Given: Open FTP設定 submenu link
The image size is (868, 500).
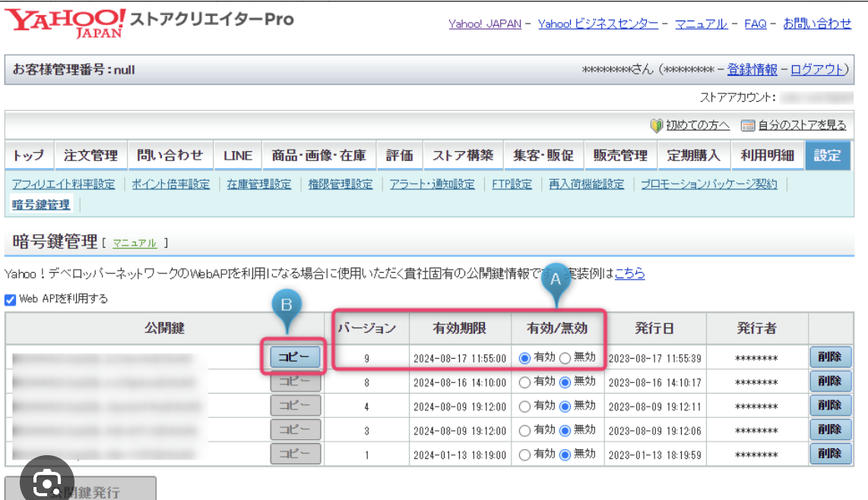Looking at the screenshot, I should [x=512, y=185].
